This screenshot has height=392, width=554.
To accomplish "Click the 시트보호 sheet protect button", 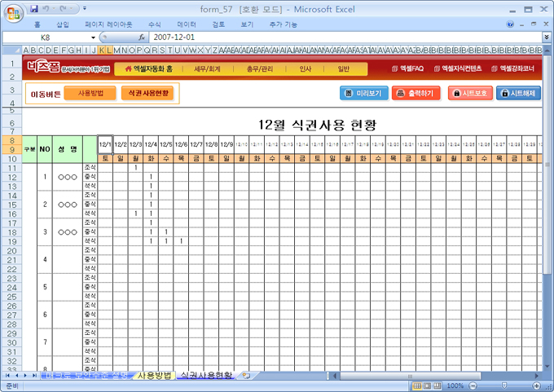I will (470, 93).
